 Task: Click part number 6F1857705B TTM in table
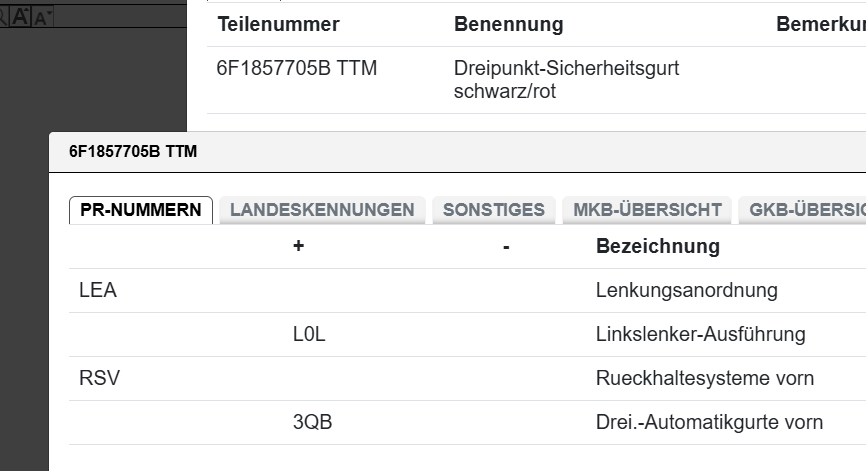pos(297,69)
